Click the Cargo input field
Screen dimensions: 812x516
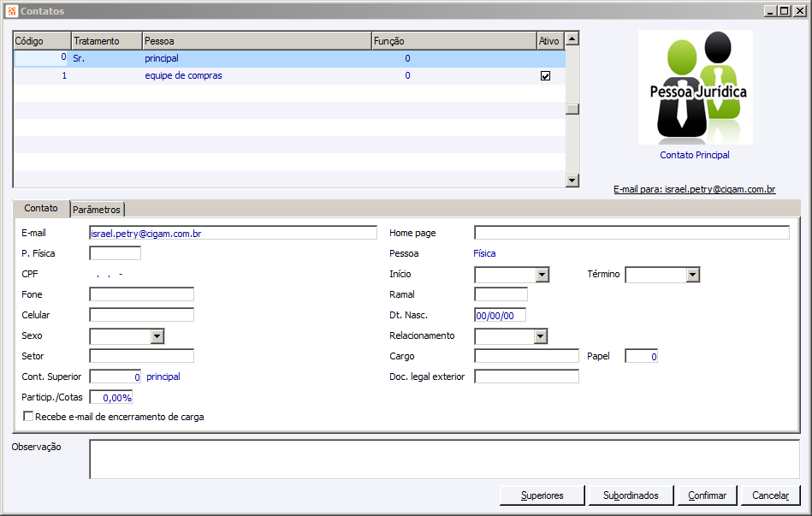coord(527,356)
